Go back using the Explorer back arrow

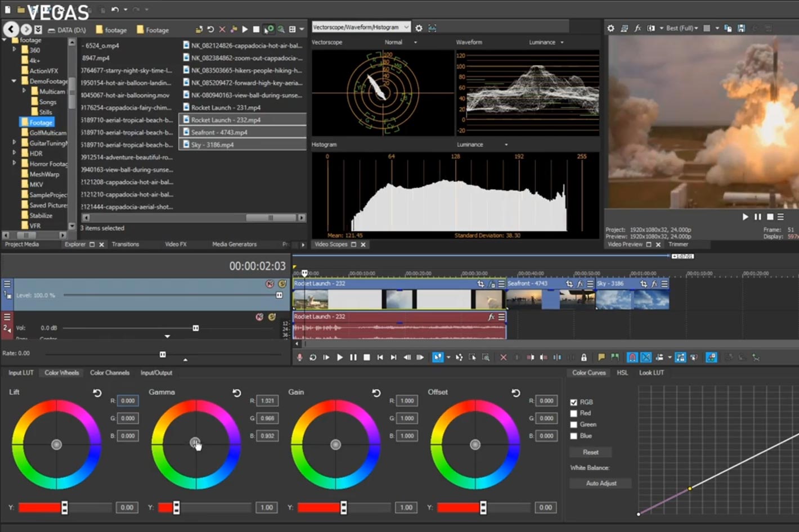(11, 29)
